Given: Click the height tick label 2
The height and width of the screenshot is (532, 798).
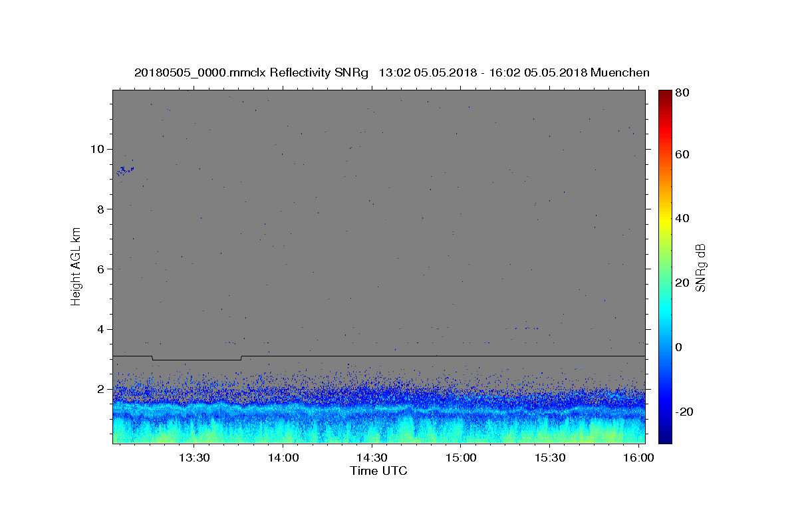Looking at the screenshot, I should point(101,389).
